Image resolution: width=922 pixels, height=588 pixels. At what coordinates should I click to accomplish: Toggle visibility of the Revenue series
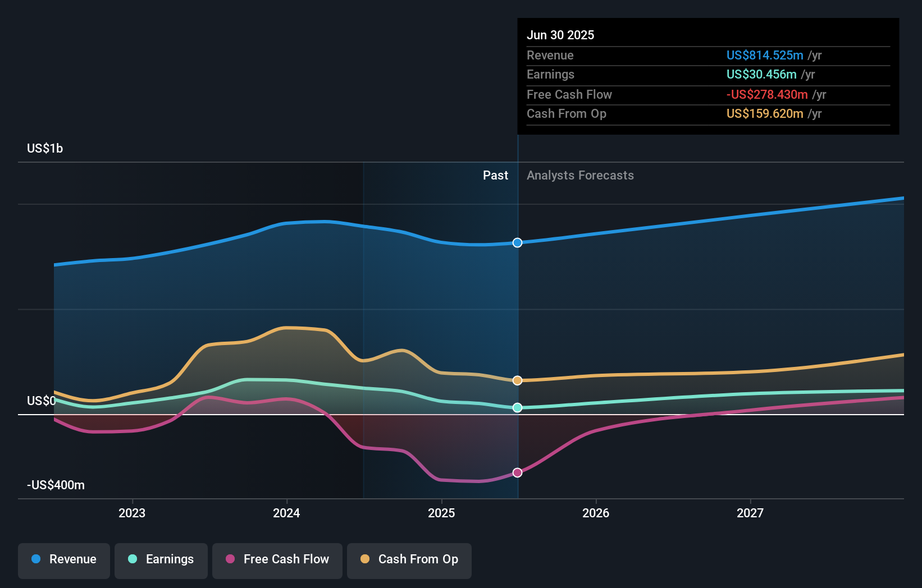(x=63, y=559)
